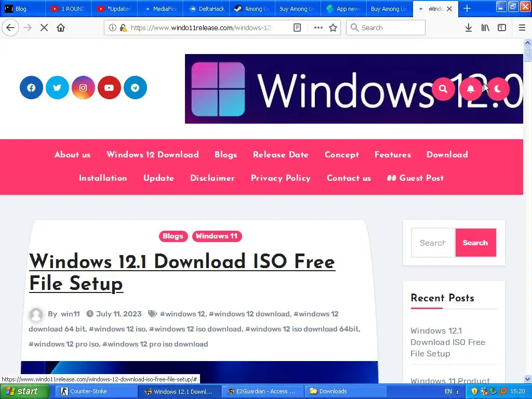This screenshot has height=399, width=532.
Task: Open the Twitter social icon
Action: click(57, 88)
